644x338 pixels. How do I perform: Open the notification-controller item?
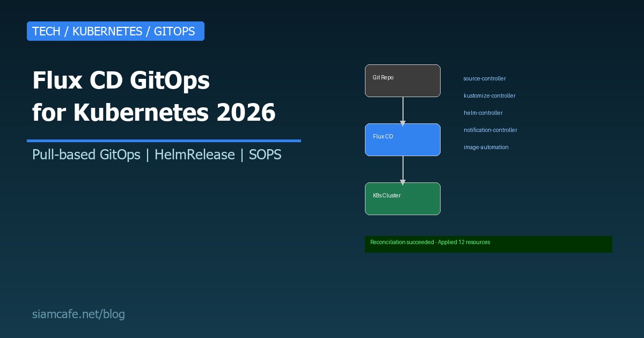[x=490, y=130]
